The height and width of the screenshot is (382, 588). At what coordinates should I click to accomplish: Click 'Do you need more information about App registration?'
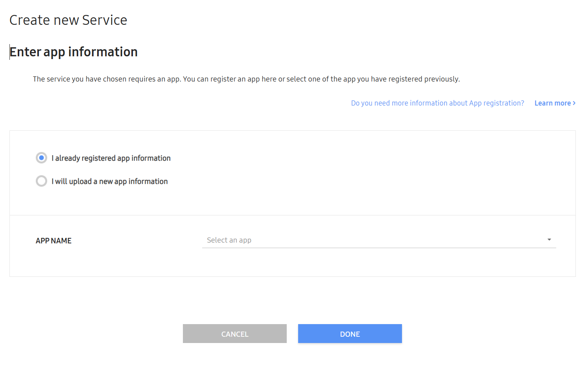pos(437,103)
